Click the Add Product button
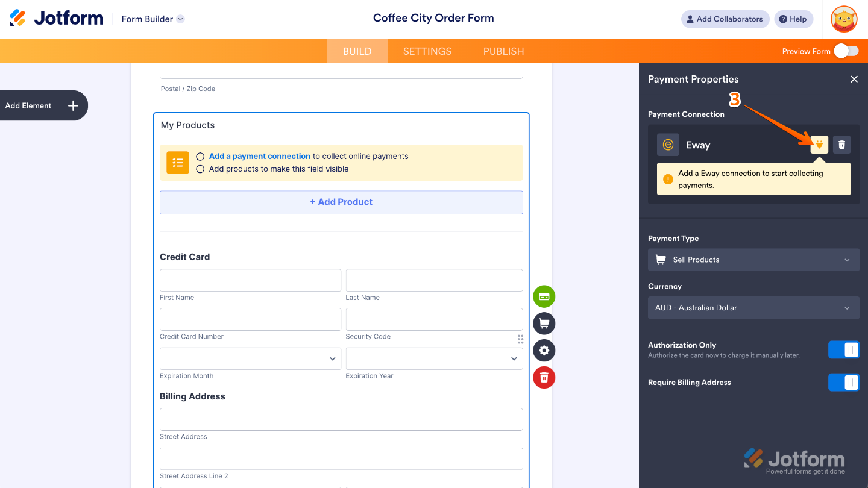The image size is (868, 488). [341, 202]
